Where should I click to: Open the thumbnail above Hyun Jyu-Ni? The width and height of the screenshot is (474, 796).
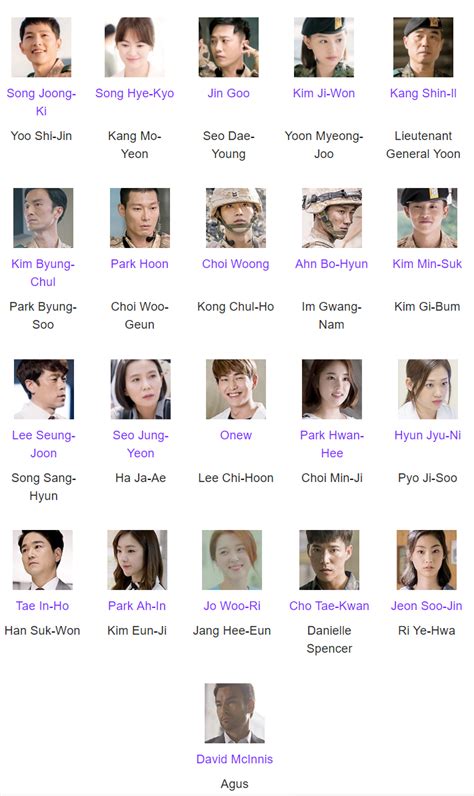click(x=428, y=389)
